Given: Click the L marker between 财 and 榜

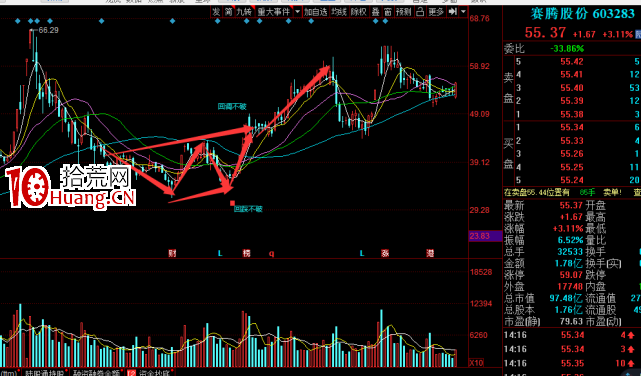Looking at the screenshot, I should (x=220, y=253).
